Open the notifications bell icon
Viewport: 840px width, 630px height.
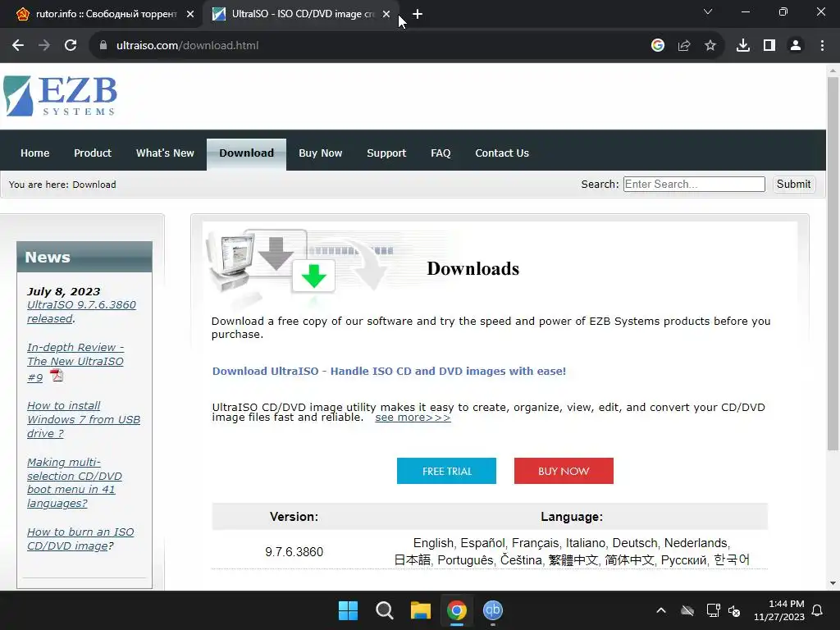[x=818, y=610]
